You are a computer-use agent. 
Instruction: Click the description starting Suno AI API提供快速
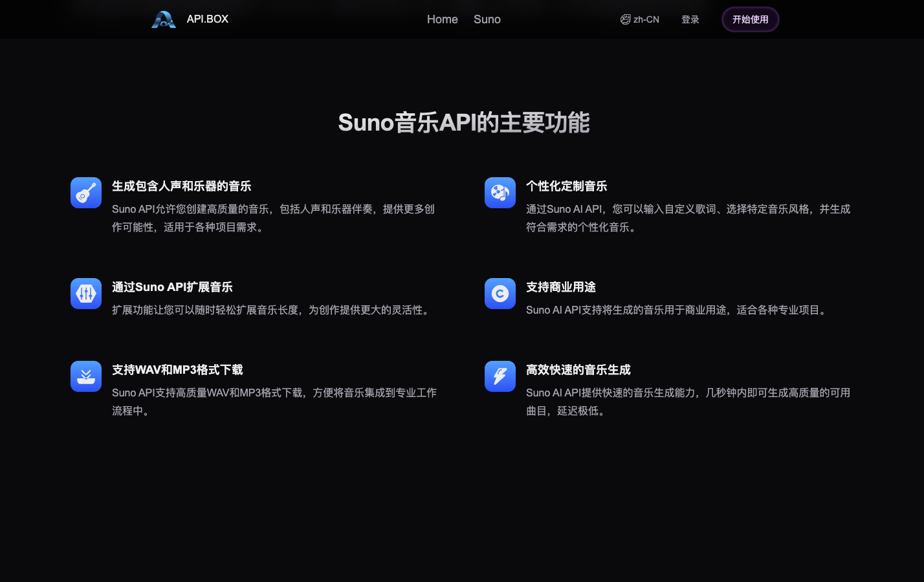coord(688,402)
